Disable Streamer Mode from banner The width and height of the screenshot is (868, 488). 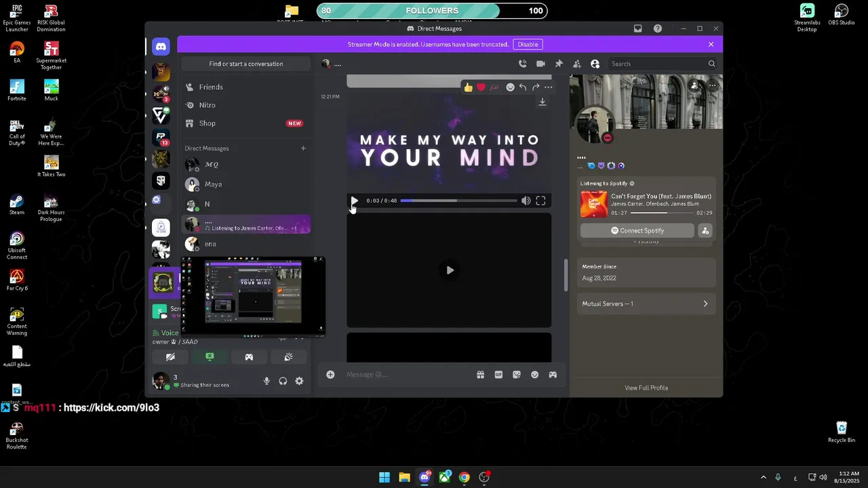pyautogui.click(x=528, y=44)
